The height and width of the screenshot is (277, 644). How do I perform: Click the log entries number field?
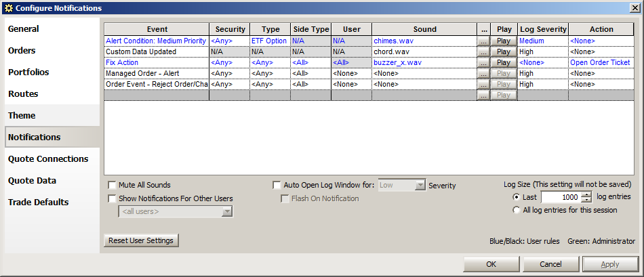561,197
